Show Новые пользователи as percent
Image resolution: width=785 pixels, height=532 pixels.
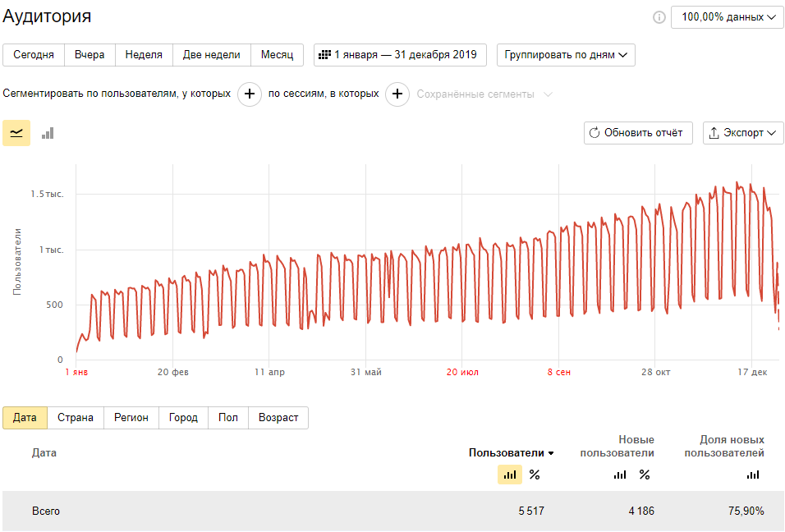(x=645, y=475)
